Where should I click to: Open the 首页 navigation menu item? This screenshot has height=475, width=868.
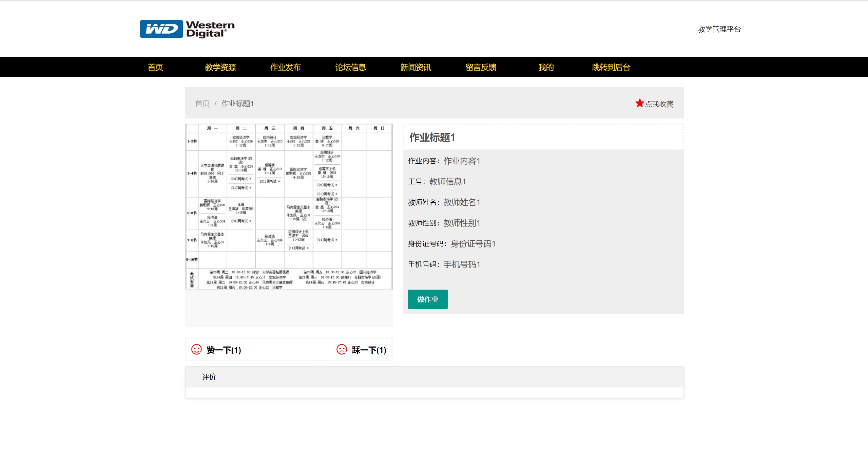155,67
